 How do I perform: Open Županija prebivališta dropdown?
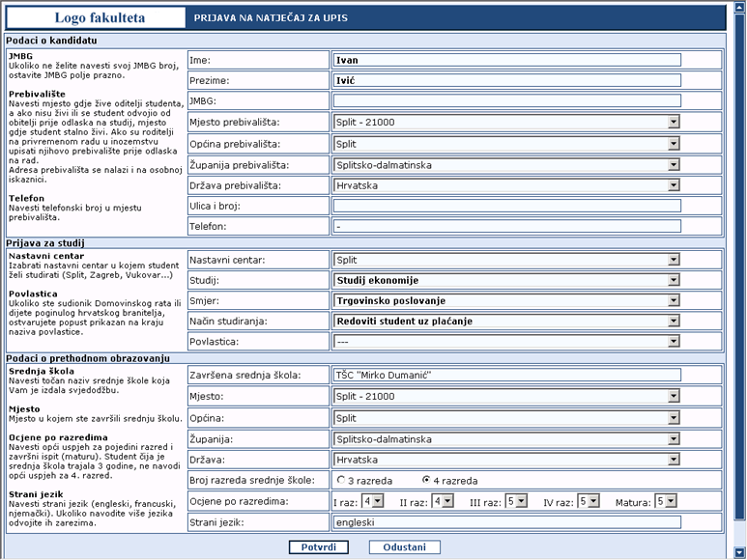point(505,164)
